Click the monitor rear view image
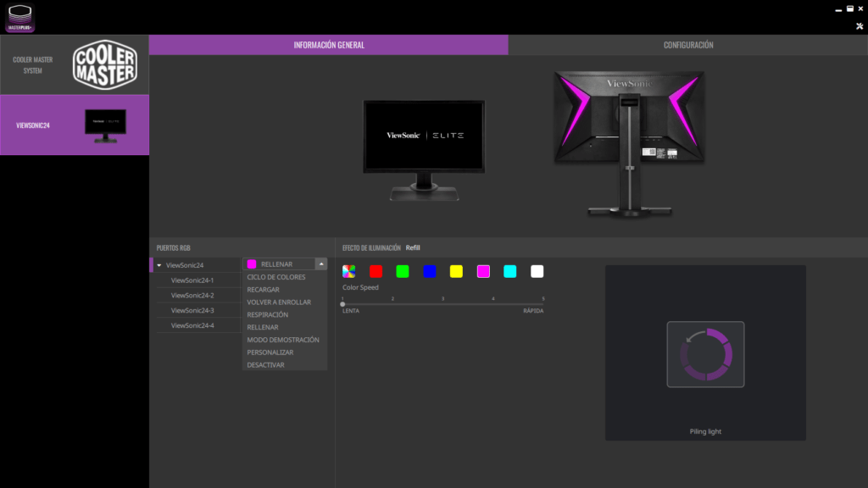Screen dimensions: 868x488 [x=630, y=143]
